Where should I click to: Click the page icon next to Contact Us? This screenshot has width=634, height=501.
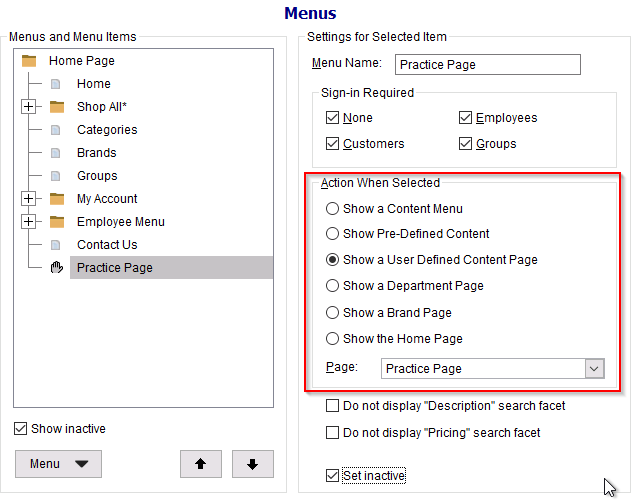(x=56, y=245)
